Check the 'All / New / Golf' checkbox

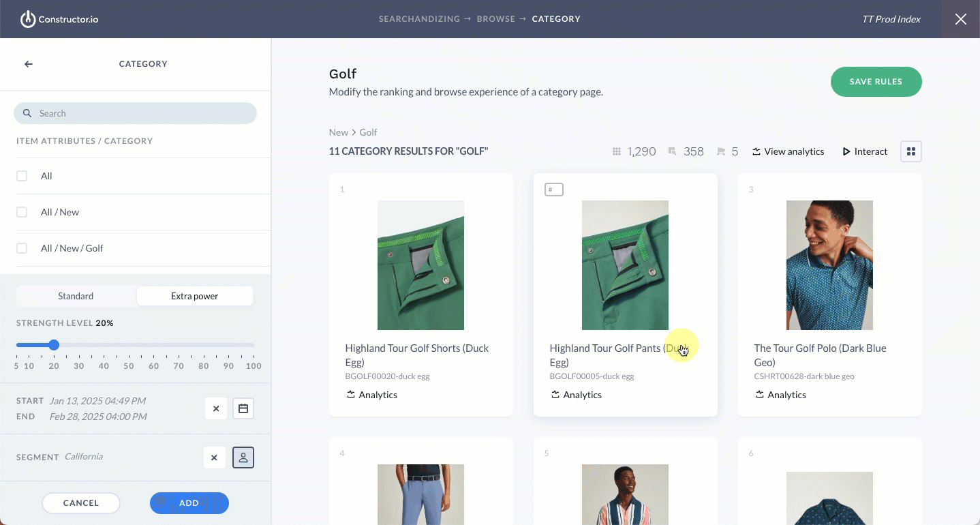coord(22,248)
